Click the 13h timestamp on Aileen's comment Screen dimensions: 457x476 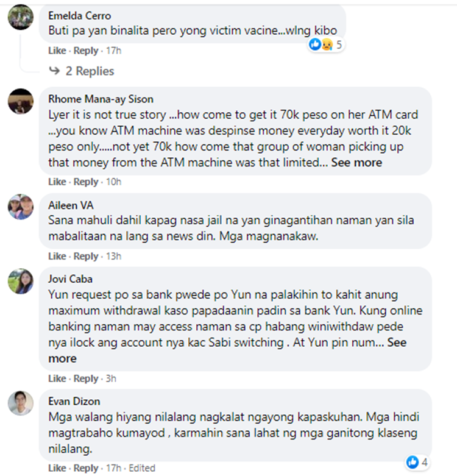tap(113, 256)
